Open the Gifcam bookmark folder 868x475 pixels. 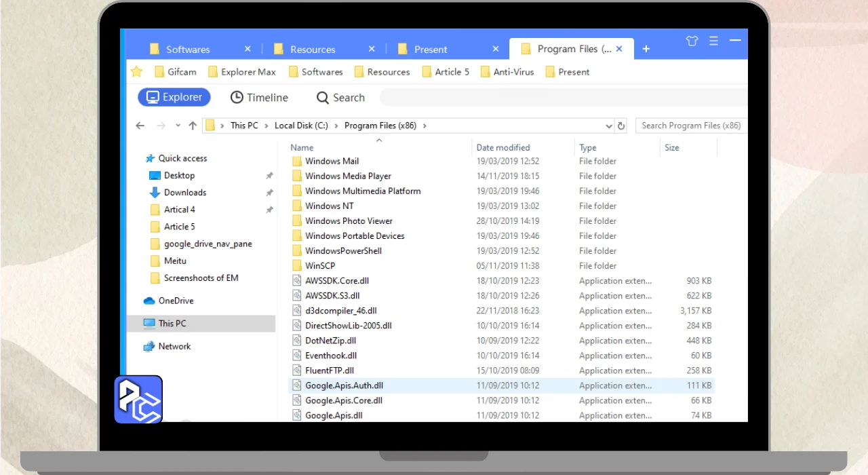[175, 72]
